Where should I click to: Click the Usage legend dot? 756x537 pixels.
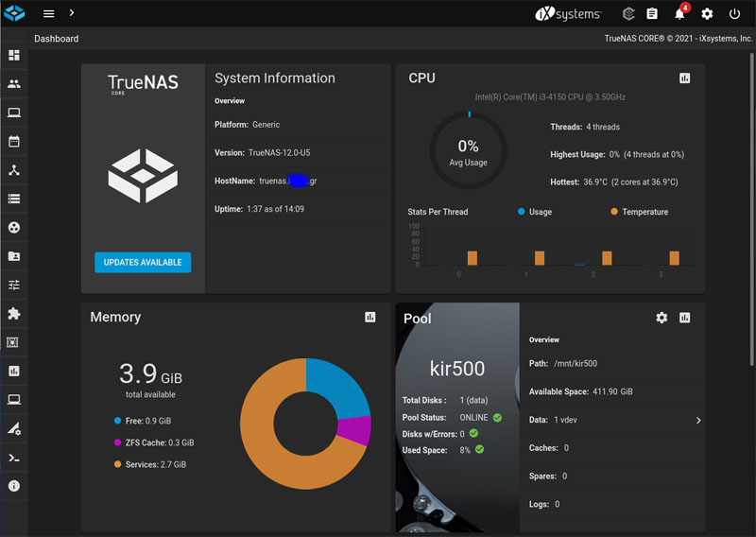[x=522, y=212]
